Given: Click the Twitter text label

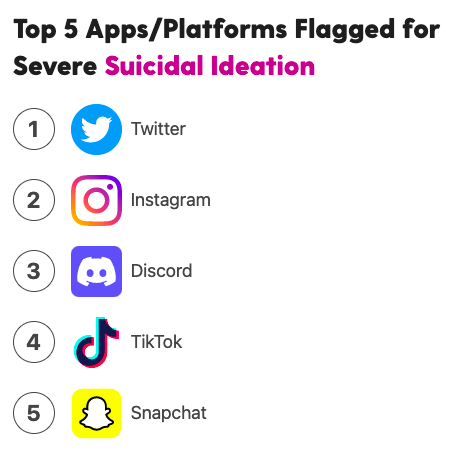Looking at the screenshot, I should click(x=158, y=129).
